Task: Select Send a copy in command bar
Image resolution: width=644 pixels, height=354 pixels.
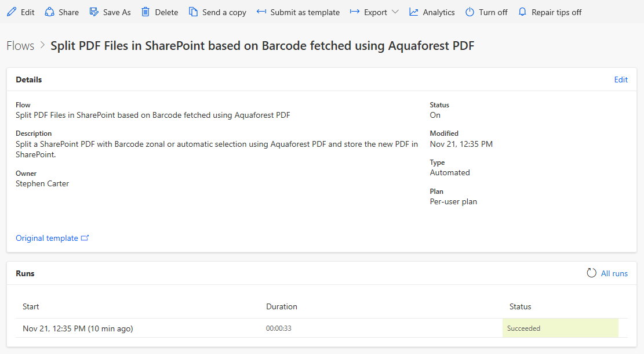Action: click(224, 12)
